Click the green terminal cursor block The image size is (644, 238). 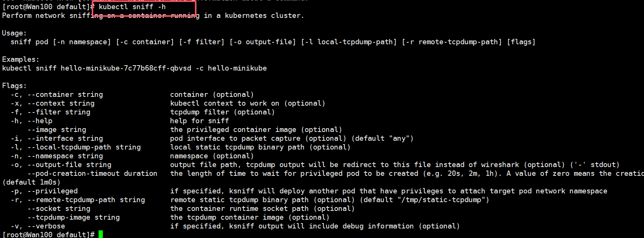coord(101,234)
